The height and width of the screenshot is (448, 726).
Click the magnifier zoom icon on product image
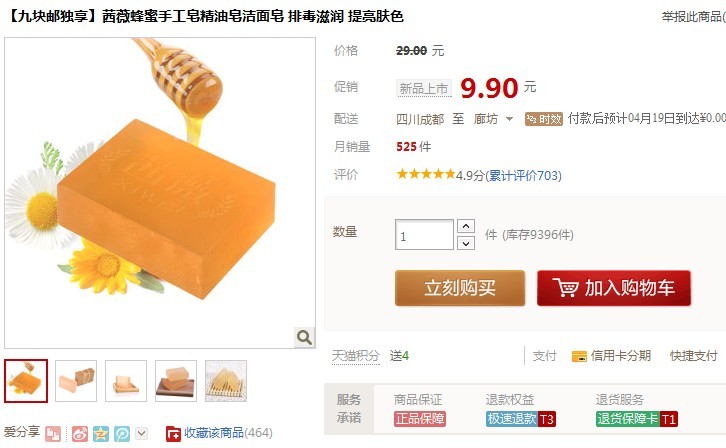(304, 337)
